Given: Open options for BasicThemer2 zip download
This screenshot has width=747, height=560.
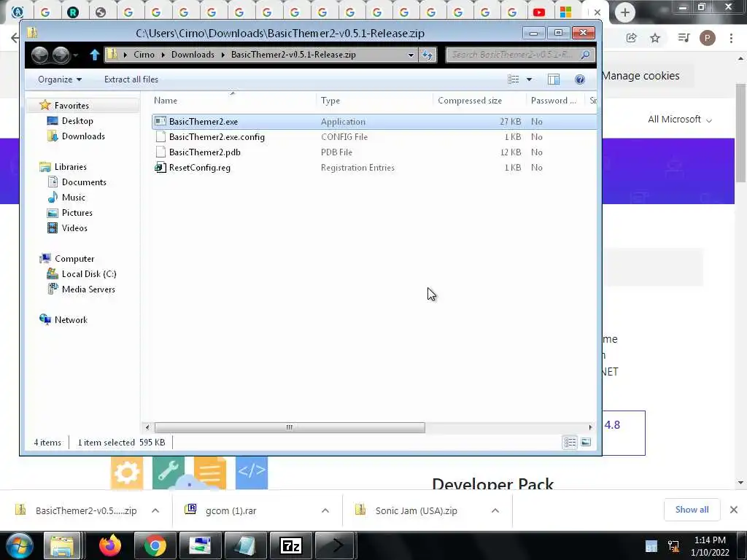Looking at the screenshot, I should point(155,510).
